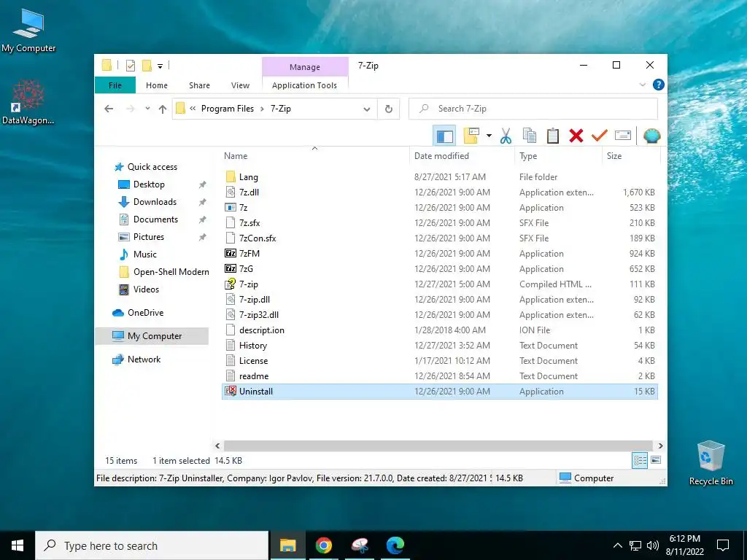Click the Help question mark icon
The width and height of the screenshot is (747, 560).
tap(659, 85)
